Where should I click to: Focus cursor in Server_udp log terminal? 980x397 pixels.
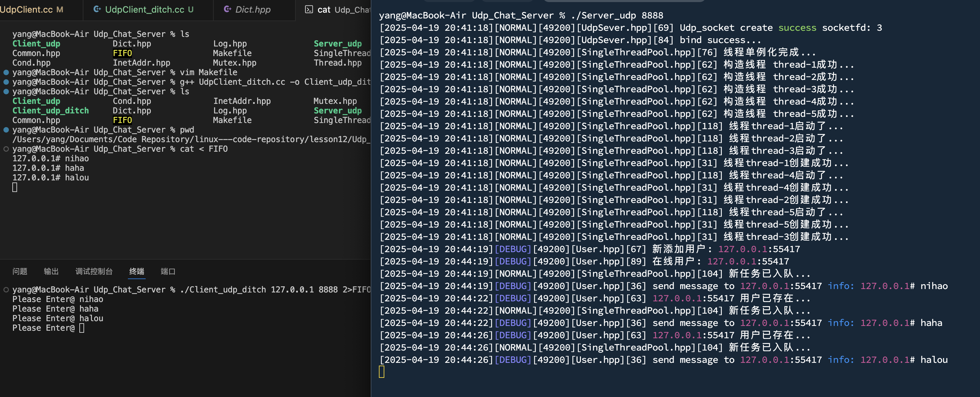coord(382,372)
